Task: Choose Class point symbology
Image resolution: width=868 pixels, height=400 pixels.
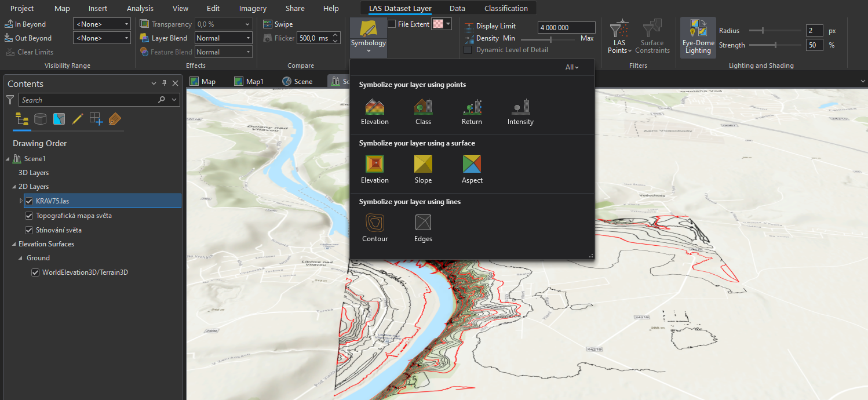Action: coord(423,112)
